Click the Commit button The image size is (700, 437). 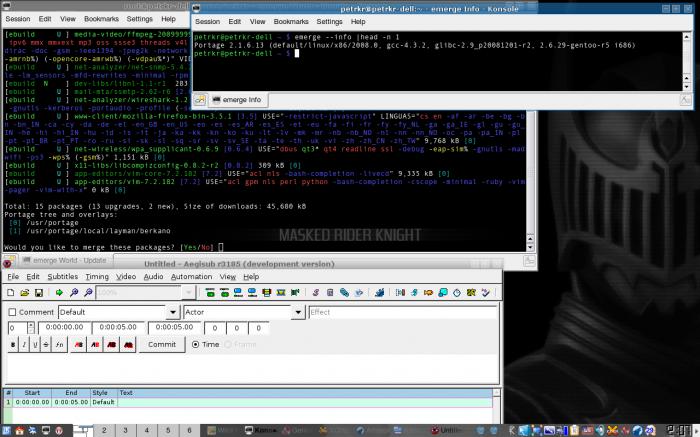(x=162, y=345)
